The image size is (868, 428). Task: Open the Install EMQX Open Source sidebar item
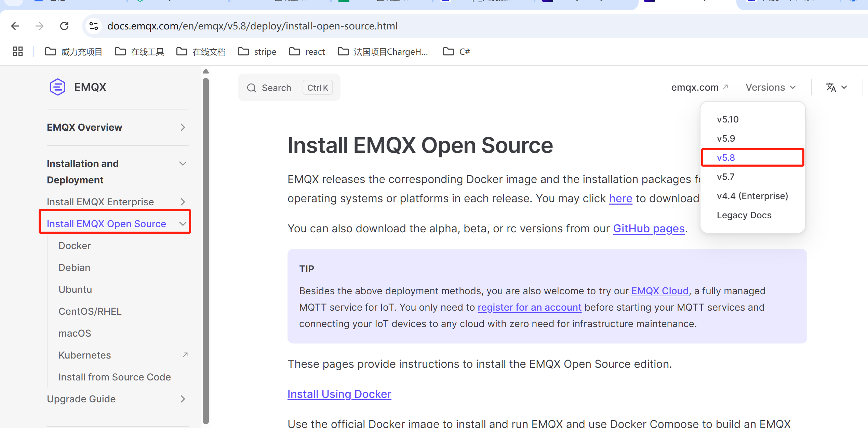(x=106, y=224)
